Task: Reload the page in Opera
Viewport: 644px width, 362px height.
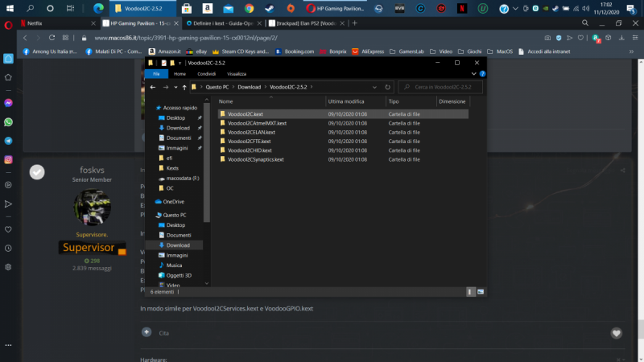Action: [52, 38]
